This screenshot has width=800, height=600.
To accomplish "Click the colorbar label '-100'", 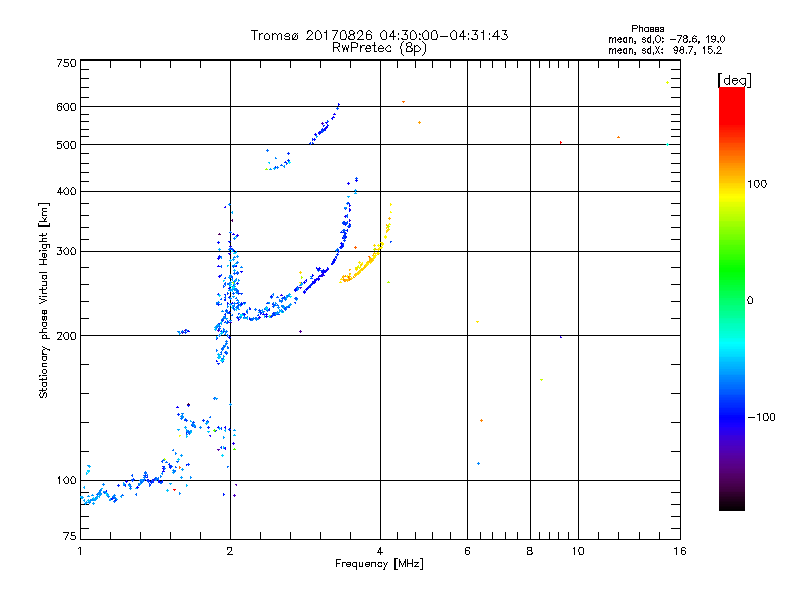I will (761, 417).
